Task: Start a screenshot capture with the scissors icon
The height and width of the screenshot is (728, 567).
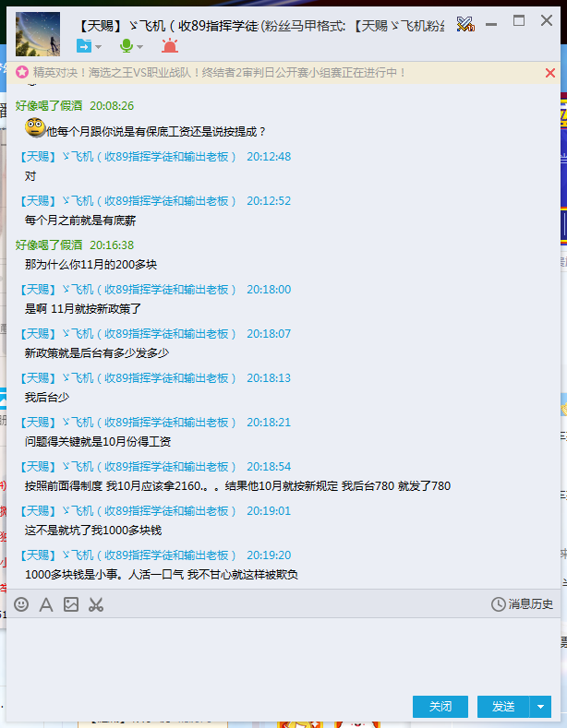Action: tap(96, 604)
